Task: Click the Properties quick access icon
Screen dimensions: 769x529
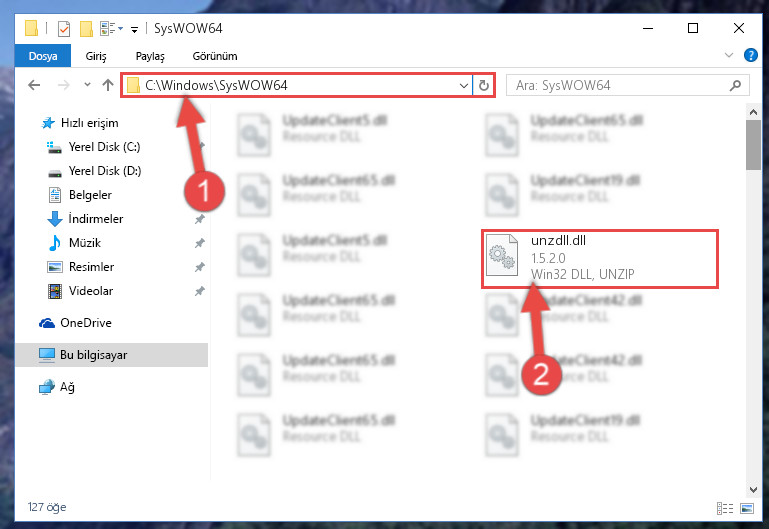Action: [x=64, y=29]
